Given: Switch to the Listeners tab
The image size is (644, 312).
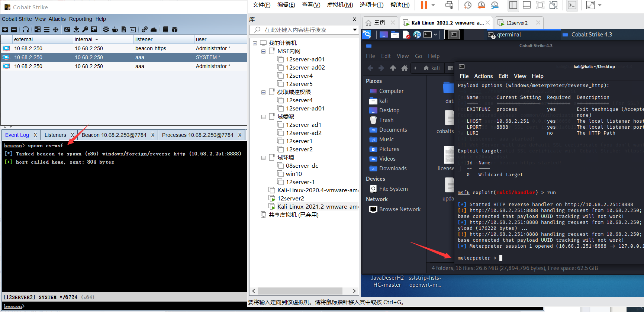Looking at the screenshot, I should 55,135.
